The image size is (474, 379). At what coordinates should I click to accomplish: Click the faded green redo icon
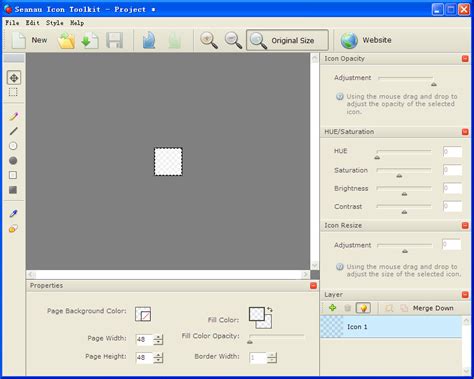coord(175,41)
